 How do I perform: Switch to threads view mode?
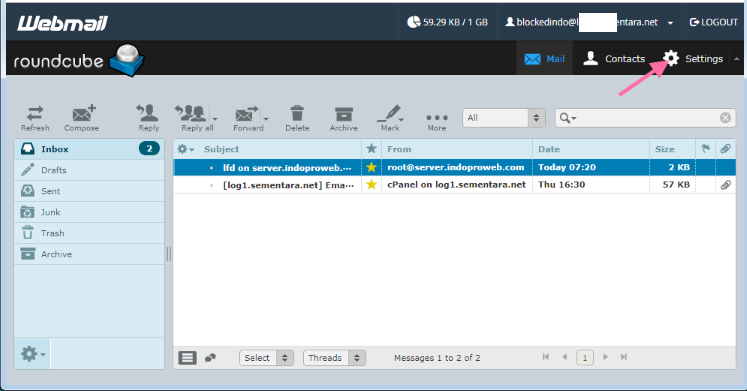pos(210,358)
